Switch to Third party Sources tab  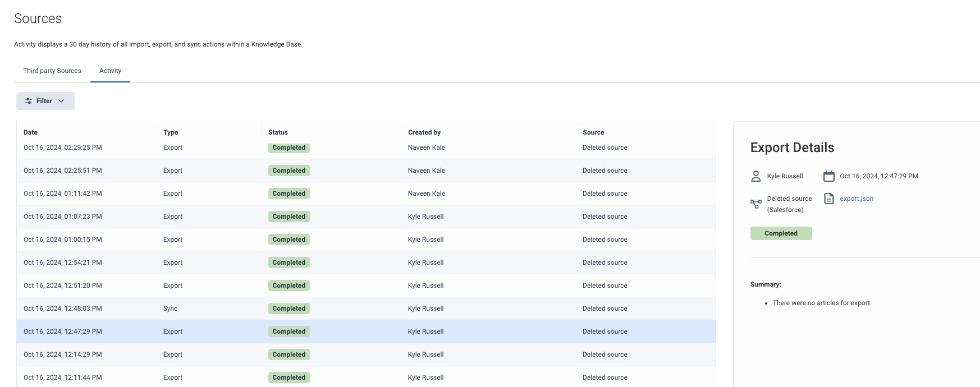pyautogui.click(x=52, y=71)
